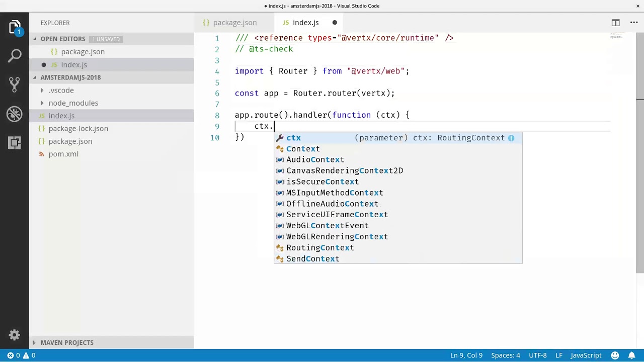Open the Manage gear menu
Screen dimensions: 644x362
[15, 335]
